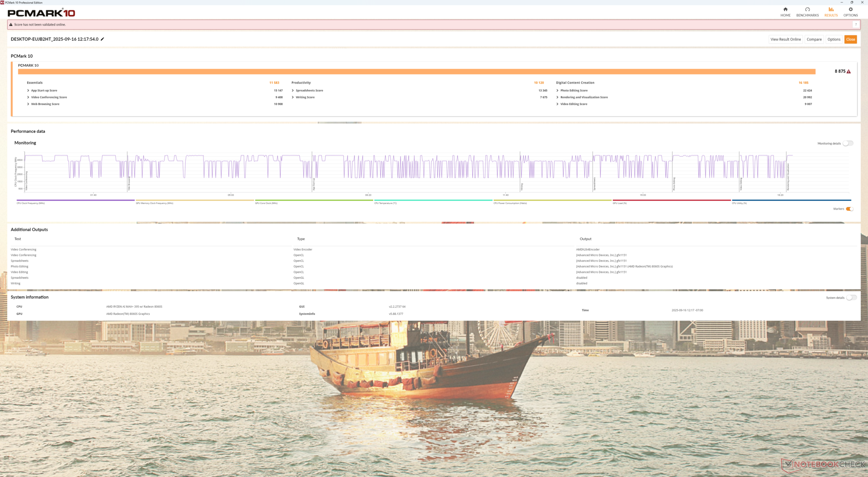Viewport: 868px width, 477px height.
Task: Enable the System details toggle
Action: tap(851, 298)
